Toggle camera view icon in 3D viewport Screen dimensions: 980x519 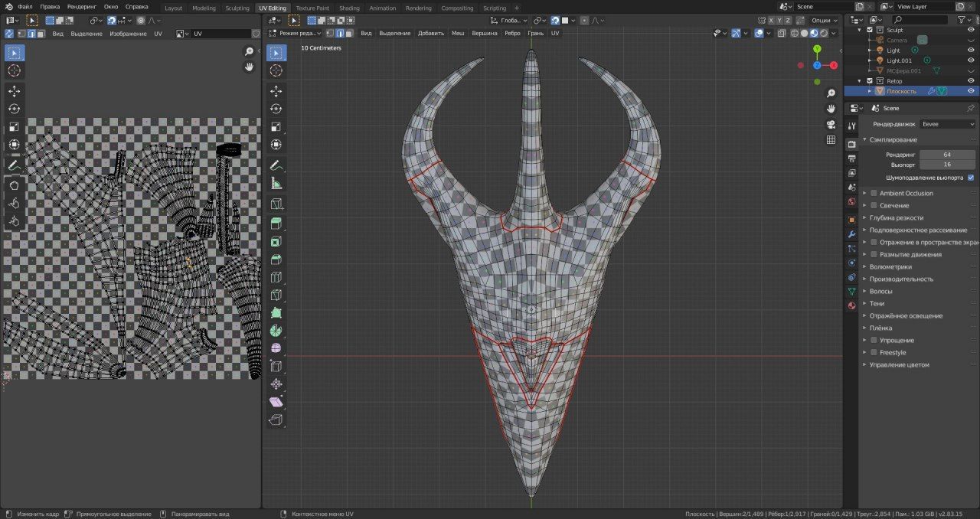(x=831, y=124)
